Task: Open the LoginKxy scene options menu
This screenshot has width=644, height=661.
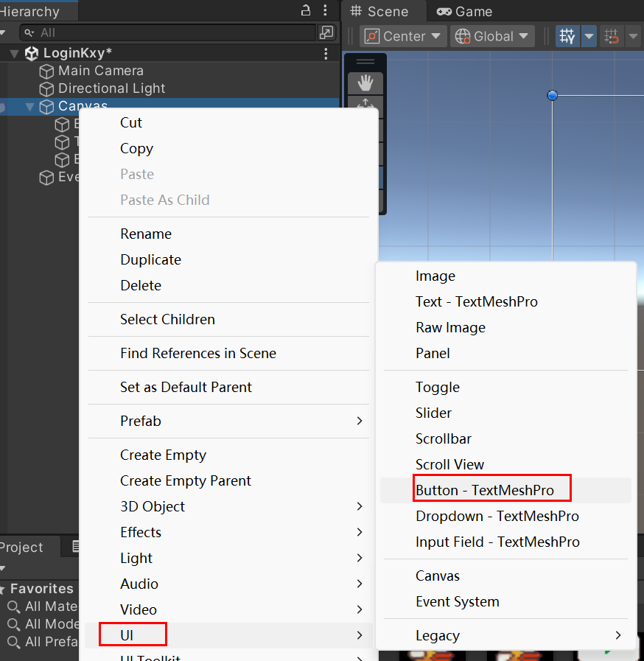Action: click(326, 54)
